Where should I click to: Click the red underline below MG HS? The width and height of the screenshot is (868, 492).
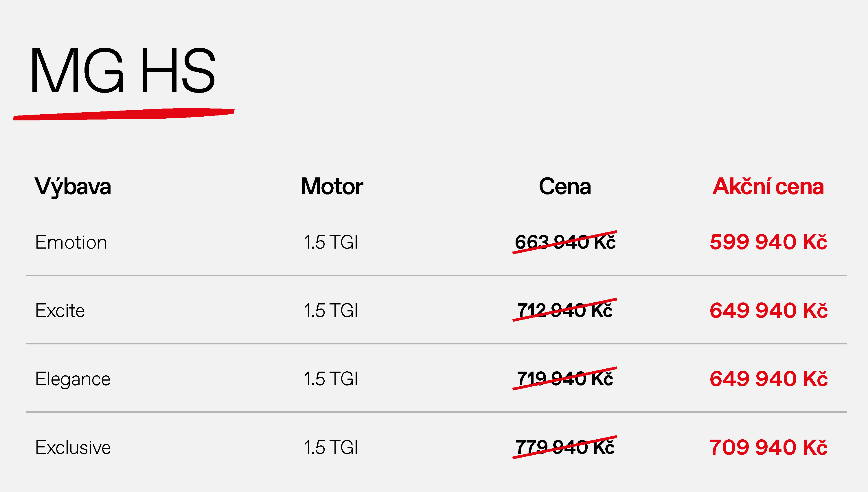tap(124, 114)
